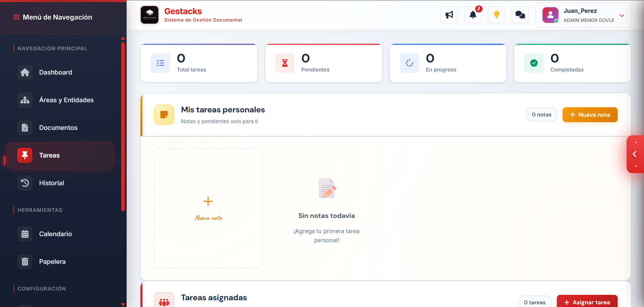Viewport: 644px width, 307px height.
Task: Toggle the hamburger navigation menu icon
Action: pos(16,17)
